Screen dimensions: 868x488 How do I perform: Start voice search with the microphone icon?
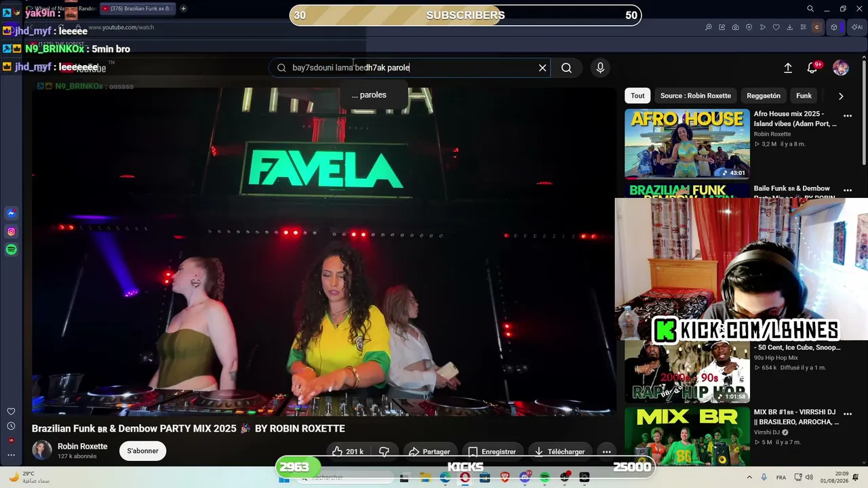(600, 68)
